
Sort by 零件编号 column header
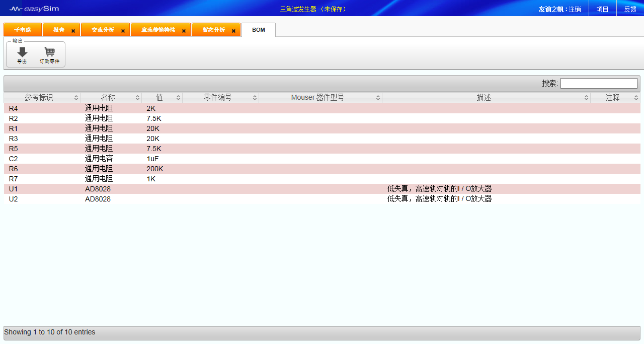220,97
